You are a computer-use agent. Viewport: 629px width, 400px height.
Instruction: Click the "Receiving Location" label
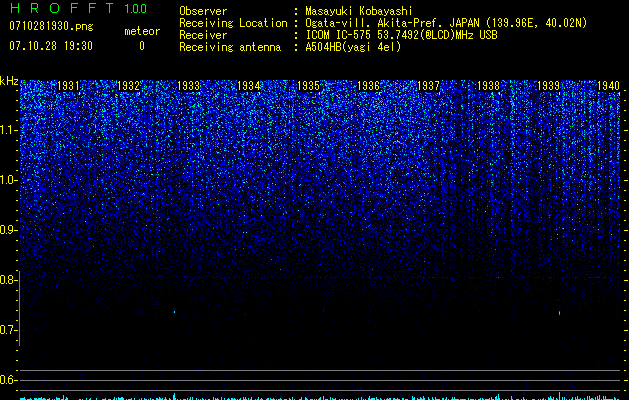coord(233,23)
